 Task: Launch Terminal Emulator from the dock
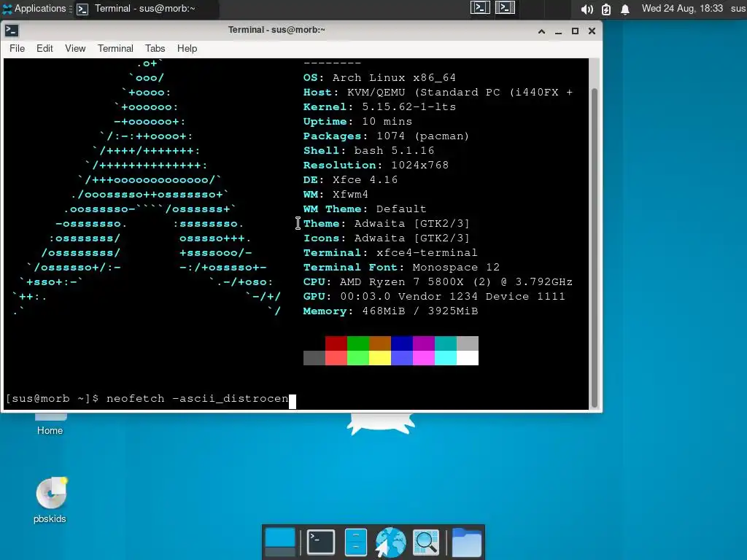click(x=321, y=542)
